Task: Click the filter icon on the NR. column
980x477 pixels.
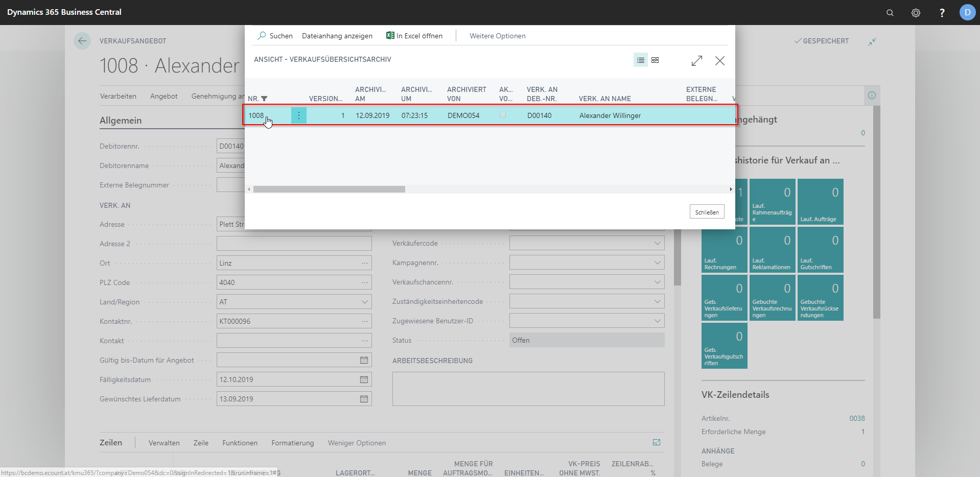Action: pyautogui.click(x=264, y=99)
